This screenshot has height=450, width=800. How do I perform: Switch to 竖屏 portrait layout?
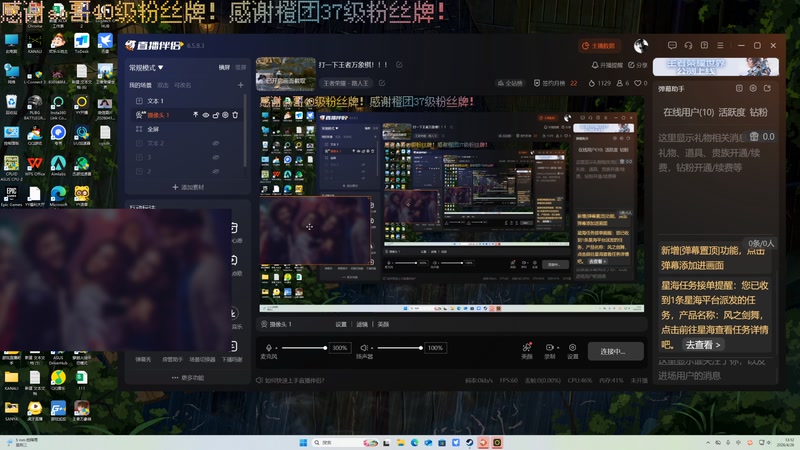240,67
